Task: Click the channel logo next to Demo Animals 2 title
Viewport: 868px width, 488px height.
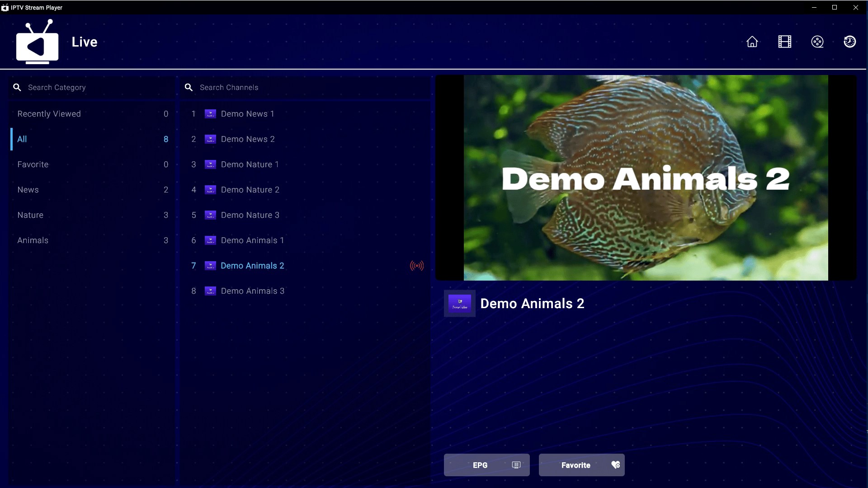Action: [x=459, y=304]
